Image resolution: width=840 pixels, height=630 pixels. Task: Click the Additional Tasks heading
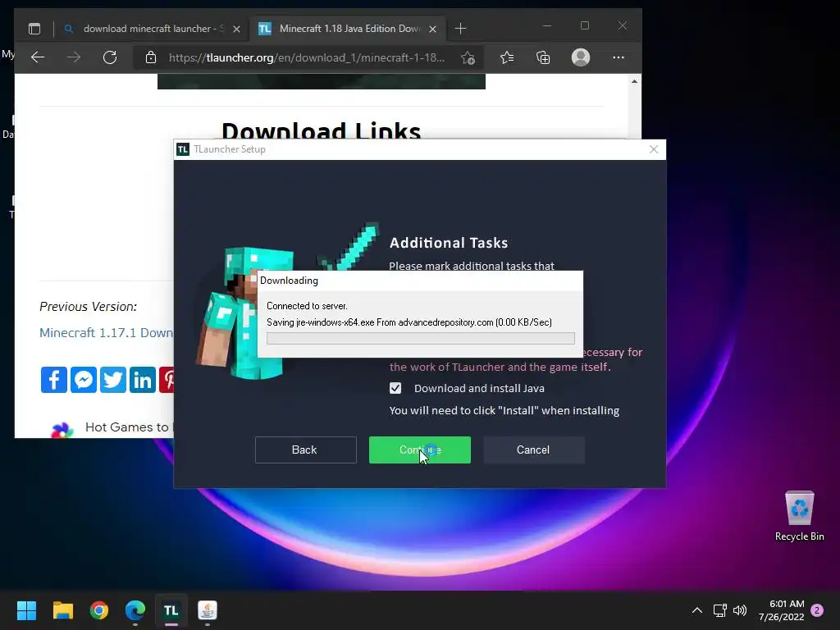point(449,243)
